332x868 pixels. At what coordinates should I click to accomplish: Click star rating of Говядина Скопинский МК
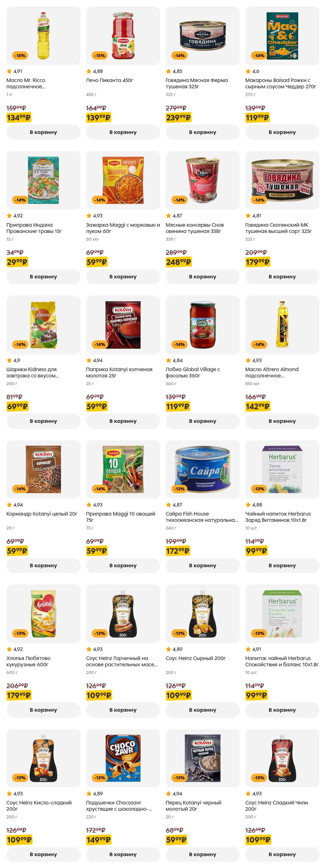(253, 216)
